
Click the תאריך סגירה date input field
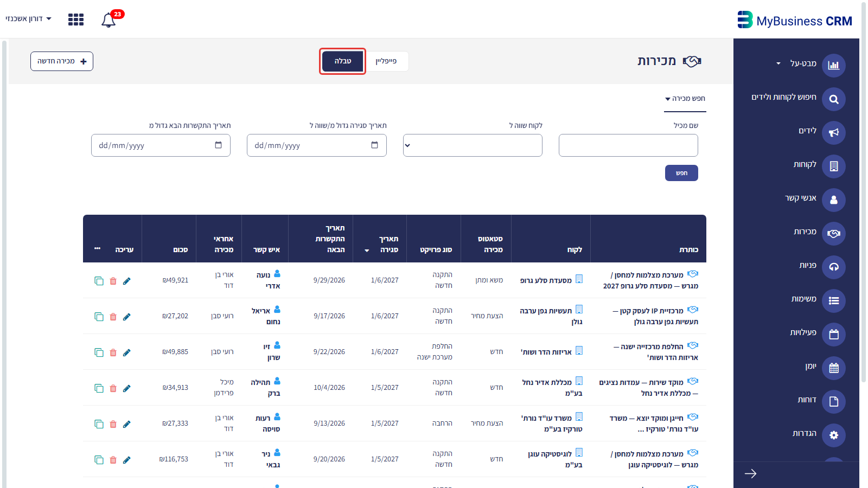point(317,145)
